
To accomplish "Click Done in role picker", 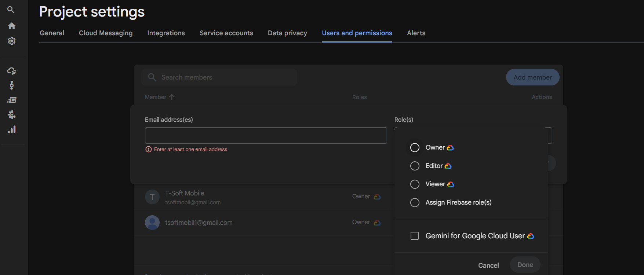I will 525,265.
